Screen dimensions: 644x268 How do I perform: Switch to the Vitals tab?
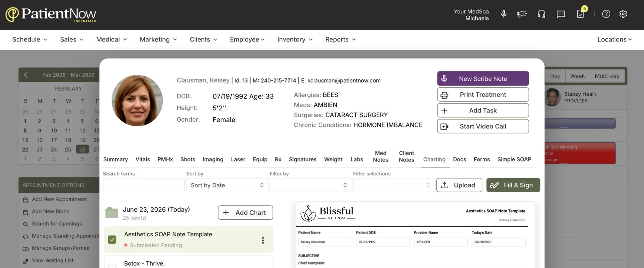pyautogui.click(x=143, y=159)
